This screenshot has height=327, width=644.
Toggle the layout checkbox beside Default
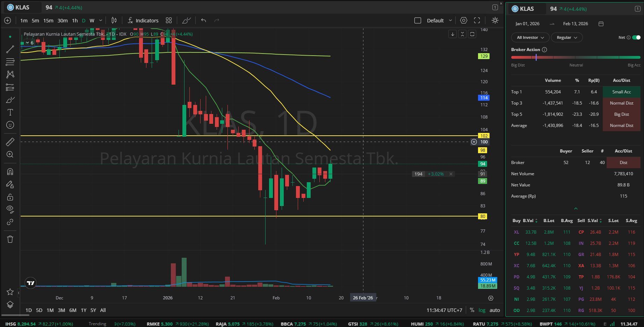[x=418, y=21]
